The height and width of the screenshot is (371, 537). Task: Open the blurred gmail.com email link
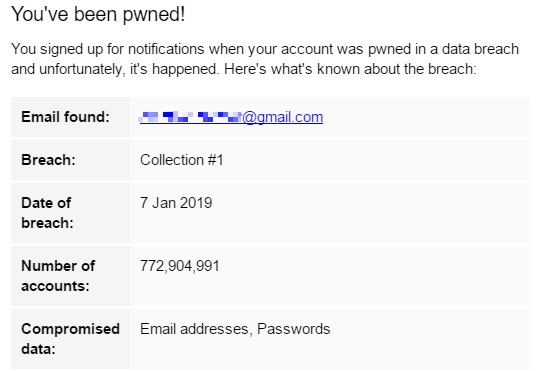[231, 117]
